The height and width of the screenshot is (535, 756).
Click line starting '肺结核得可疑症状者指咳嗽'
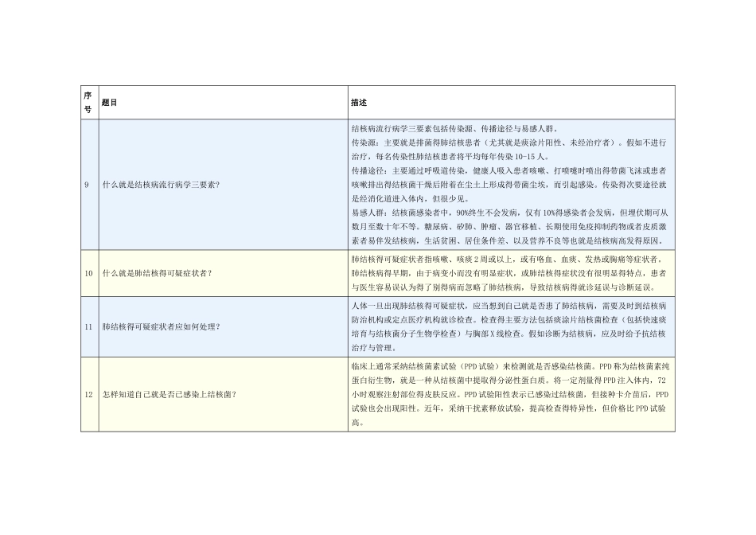coord(508,260)
